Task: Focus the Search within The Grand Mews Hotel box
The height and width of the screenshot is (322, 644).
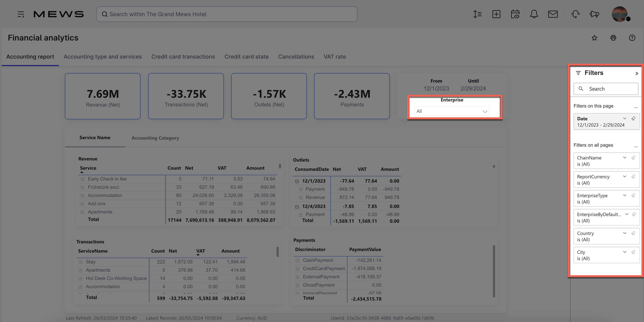Action: coord(227,14)
